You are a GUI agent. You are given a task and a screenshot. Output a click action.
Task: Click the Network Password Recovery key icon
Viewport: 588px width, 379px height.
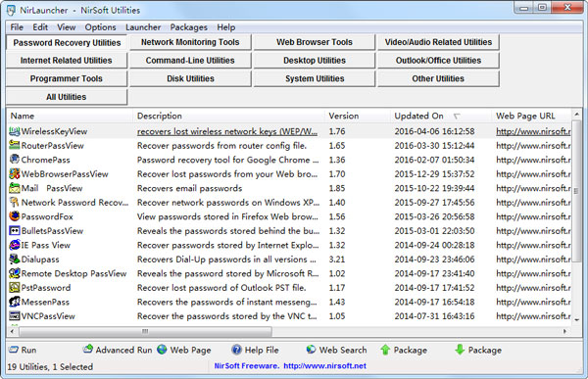click(15, 203)
